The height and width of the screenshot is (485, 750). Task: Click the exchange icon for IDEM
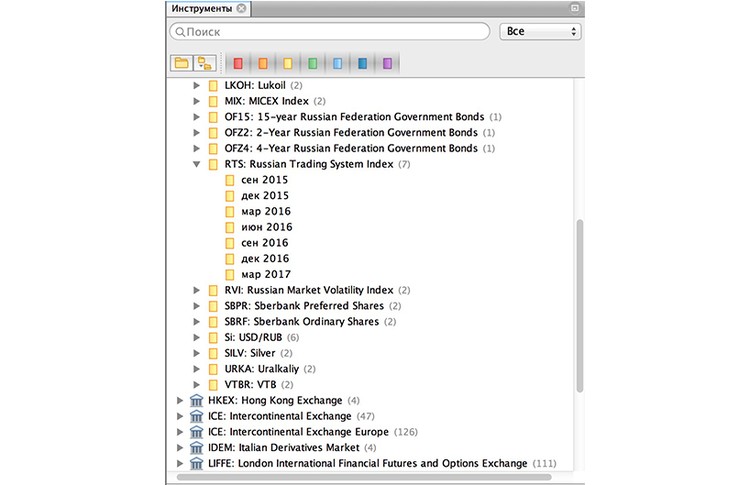(197, 448)
